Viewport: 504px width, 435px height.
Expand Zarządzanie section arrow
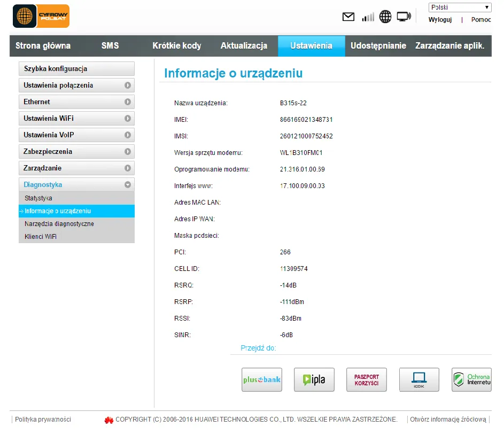(128, 168)
